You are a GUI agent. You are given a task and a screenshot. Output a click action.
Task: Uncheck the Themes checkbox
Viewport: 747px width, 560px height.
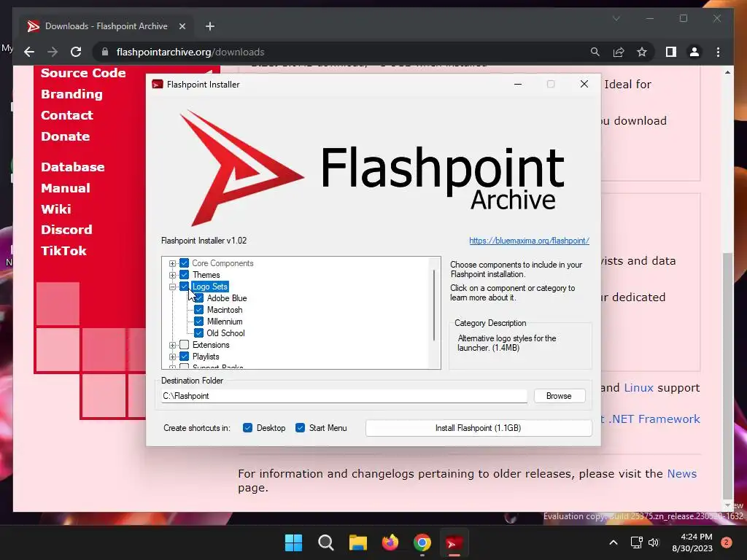(185, 275)
